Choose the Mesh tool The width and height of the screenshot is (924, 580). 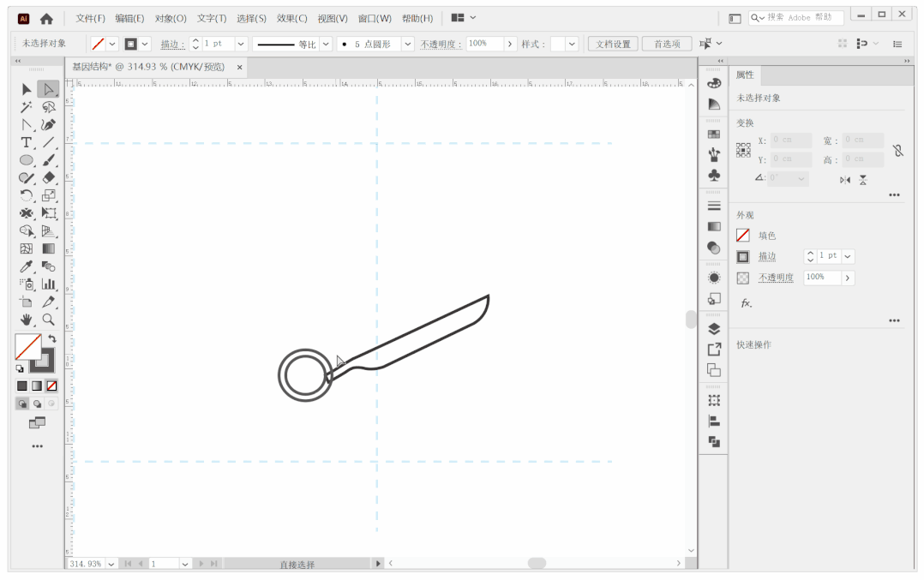click(x=26, y=248)
